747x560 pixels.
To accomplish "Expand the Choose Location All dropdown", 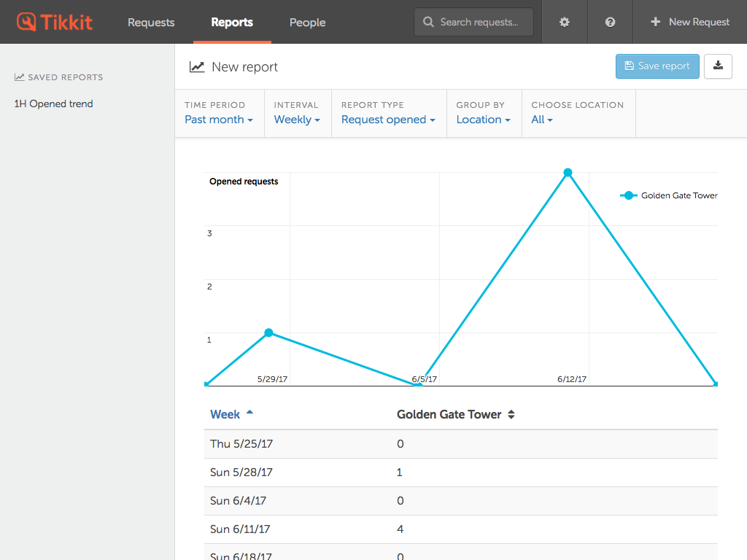I will (x=541, y=120).
